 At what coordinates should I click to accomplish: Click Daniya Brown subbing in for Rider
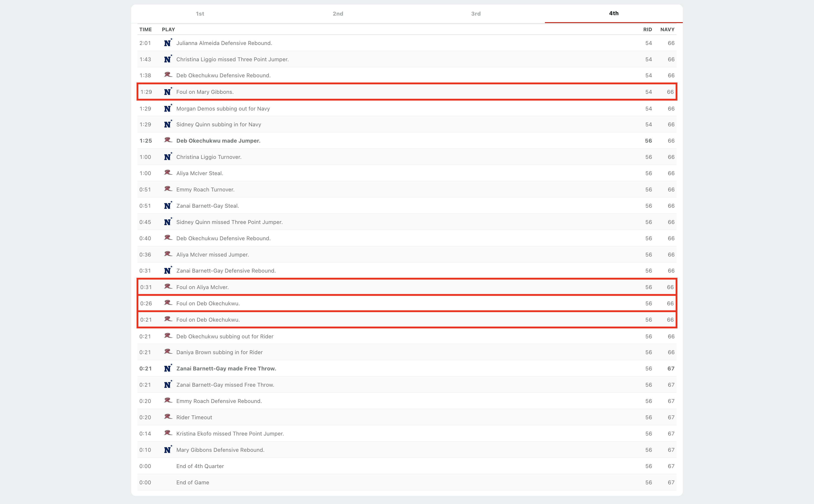click(x=219, y=352)
